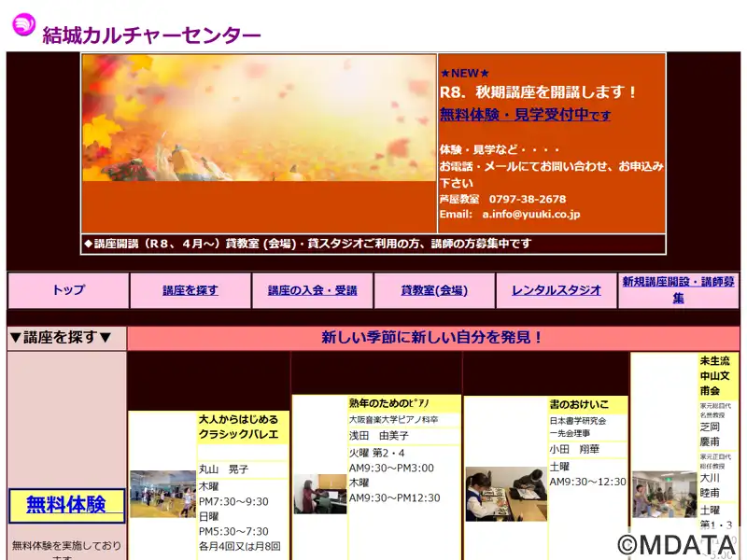
Task: Click the 大人からはじめるクラシックバレエ course title
Action: click(239, 427)
